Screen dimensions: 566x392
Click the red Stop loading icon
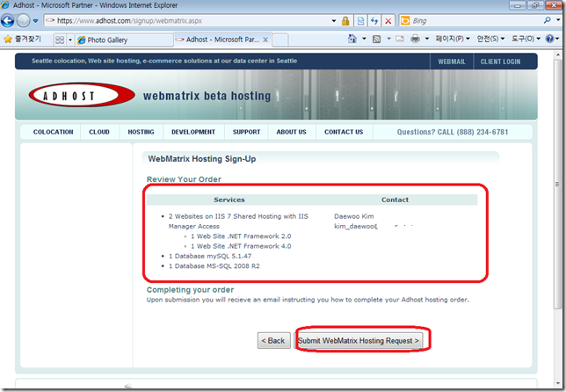(x=388, y=20)
